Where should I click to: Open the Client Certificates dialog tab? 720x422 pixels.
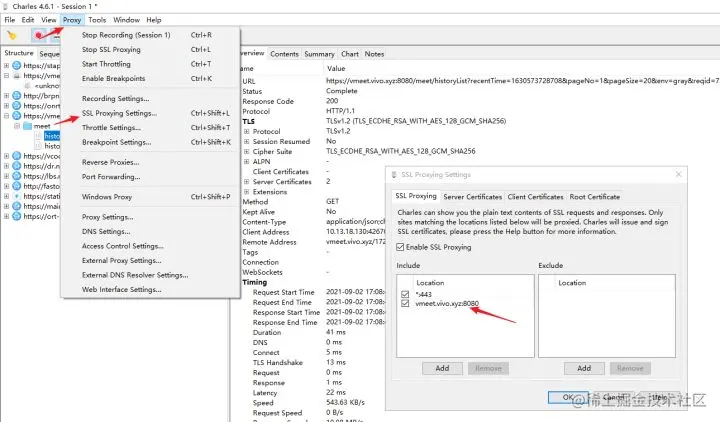(535, 197)
